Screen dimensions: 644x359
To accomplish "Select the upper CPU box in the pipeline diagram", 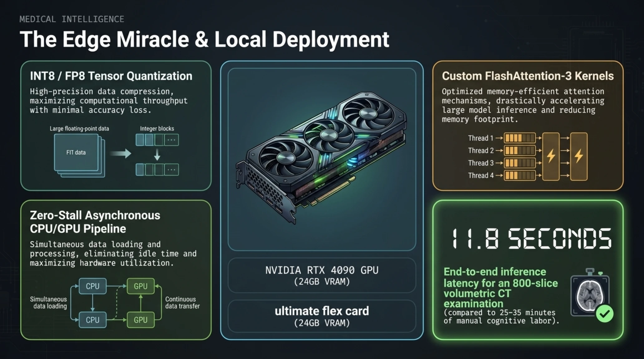I will (x=93, y=286).
